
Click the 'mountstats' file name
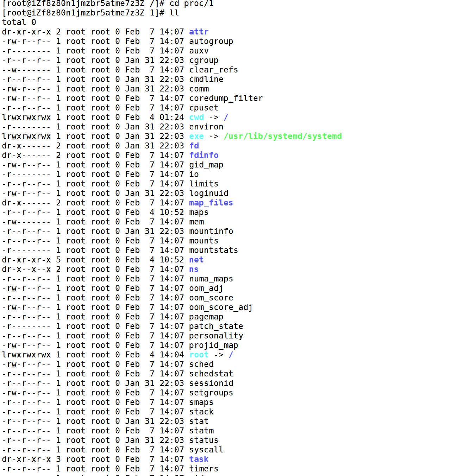pos(214,250)
